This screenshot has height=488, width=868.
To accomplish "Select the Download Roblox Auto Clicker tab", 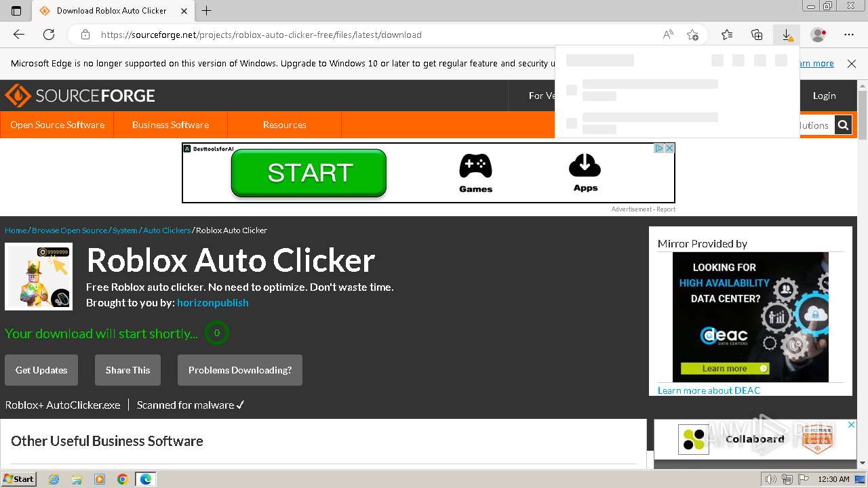I will (x=113, y=11).
